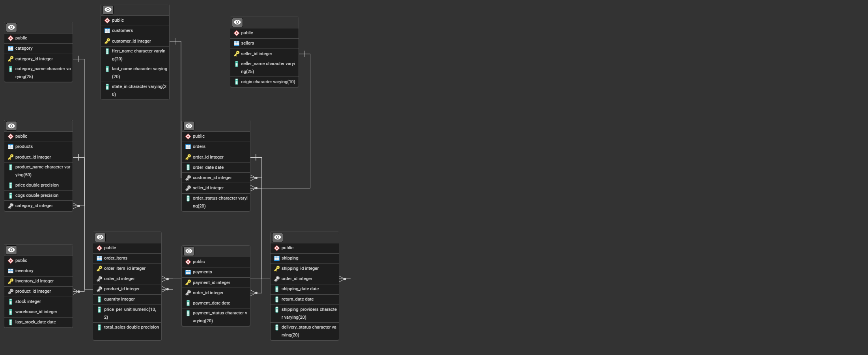Click the schema diamond icon on category table
This screenshot has height=355, width=868.
point(10,38)
